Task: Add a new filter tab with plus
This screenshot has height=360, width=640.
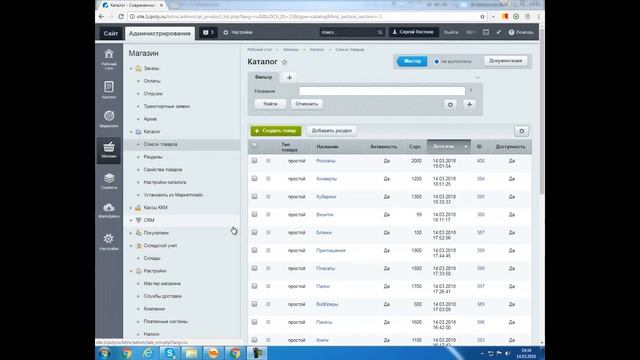Action: [289, 77]
